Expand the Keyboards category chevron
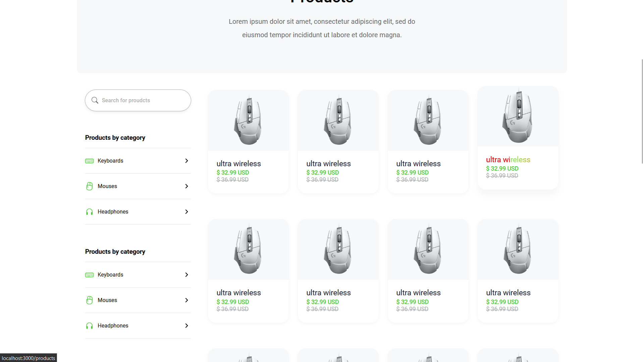The width and height of the screenshot is (644, 362). [186, 161]
